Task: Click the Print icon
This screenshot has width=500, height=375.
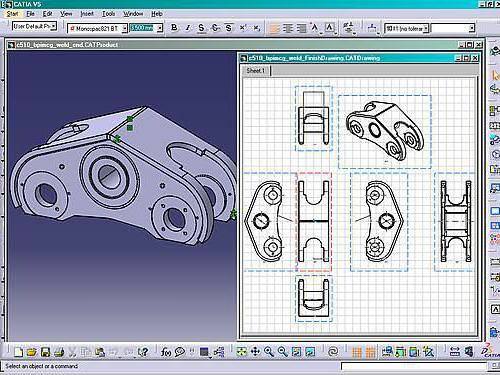Action: click(59, 352)
